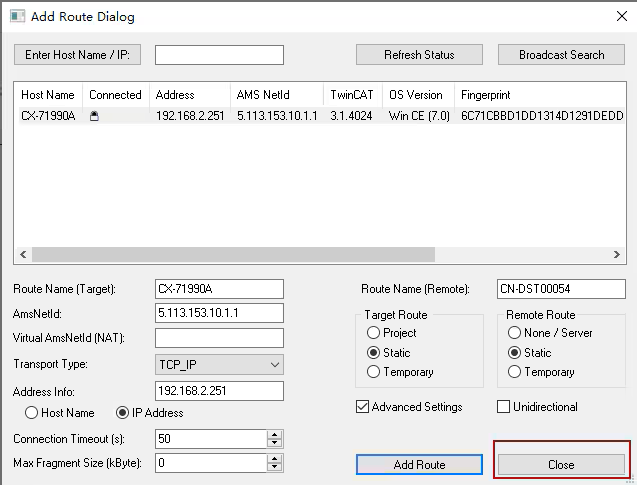The width and height of the screenshot is (637, 485).
Task: Sort list by Host Name column header
Action: click(48, 95)
